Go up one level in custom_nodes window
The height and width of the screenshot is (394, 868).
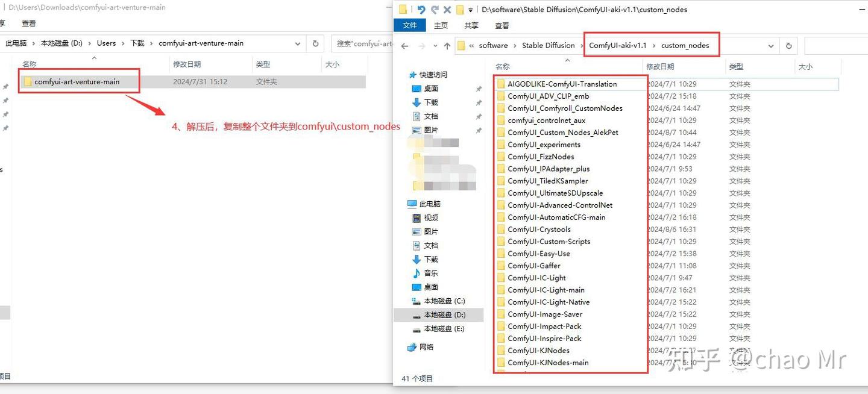(447, 46)
